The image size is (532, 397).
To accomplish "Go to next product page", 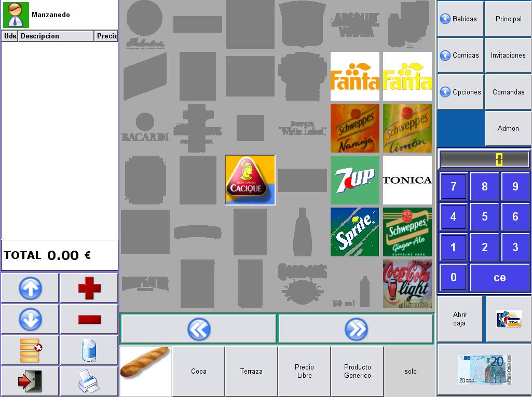I will coord(356,329).
